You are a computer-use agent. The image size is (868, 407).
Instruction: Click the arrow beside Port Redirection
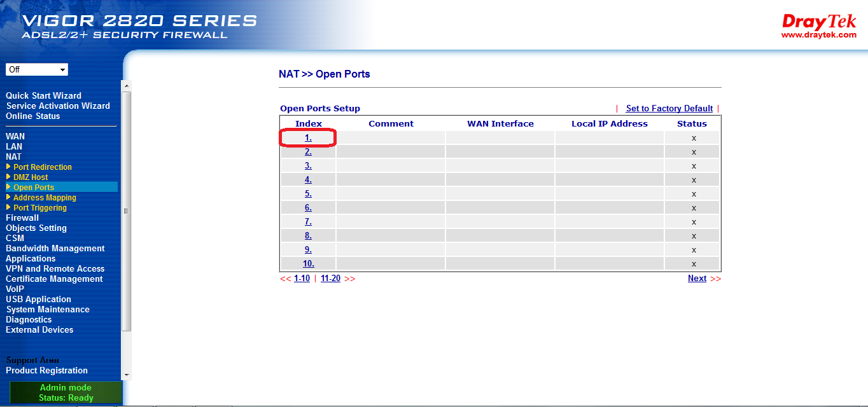tap(8, 167)
